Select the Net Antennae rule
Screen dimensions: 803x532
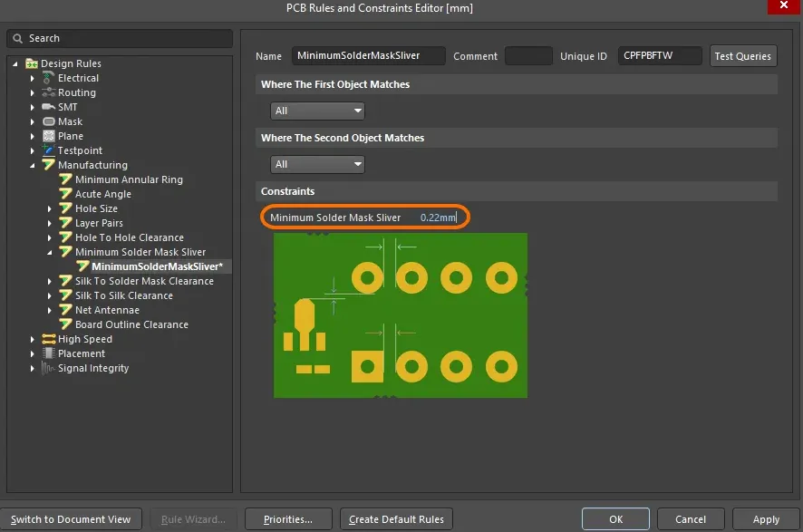107,310
